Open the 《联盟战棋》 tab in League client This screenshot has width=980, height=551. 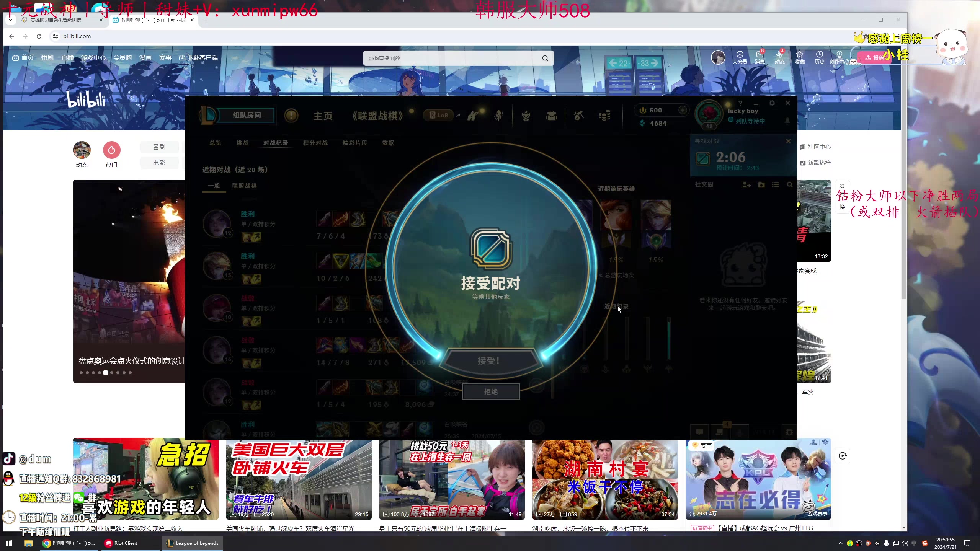[x=377, y=116]
